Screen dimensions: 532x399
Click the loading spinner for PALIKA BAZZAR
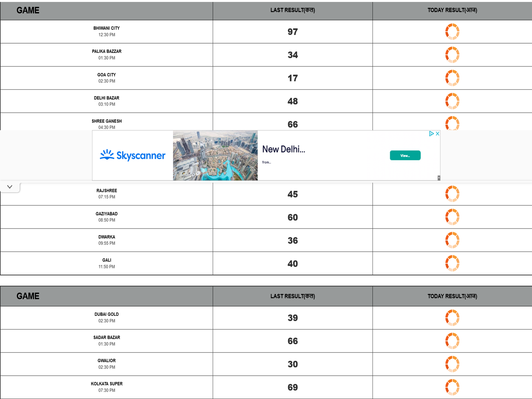click(452, 55)
